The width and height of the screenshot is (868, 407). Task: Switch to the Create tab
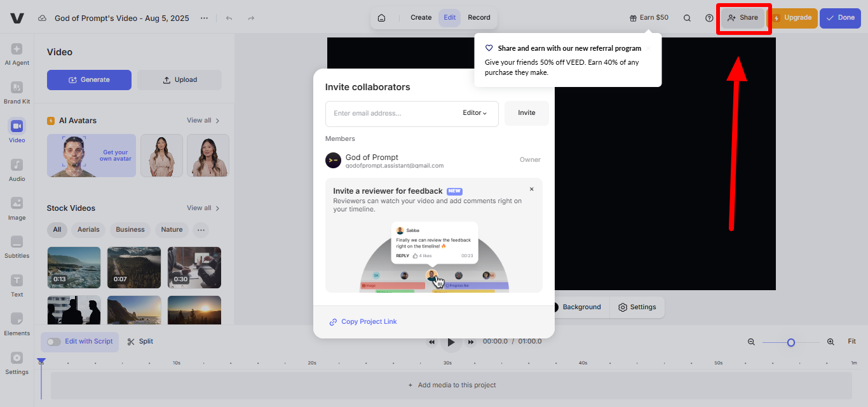click(421, 18)
